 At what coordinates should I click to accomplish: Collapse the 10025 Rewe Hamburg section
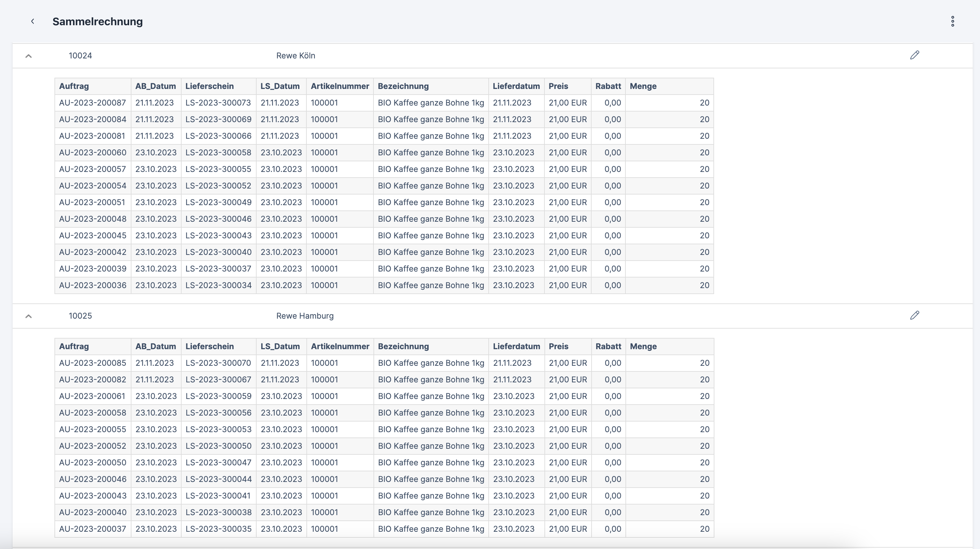tap(29, 317)
